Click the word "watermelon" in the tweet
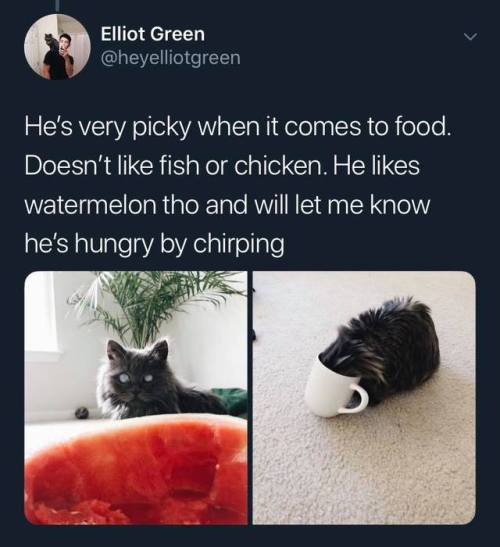This screenshot has height=547, width=500. pyautogui.click(x=91, y=205)
